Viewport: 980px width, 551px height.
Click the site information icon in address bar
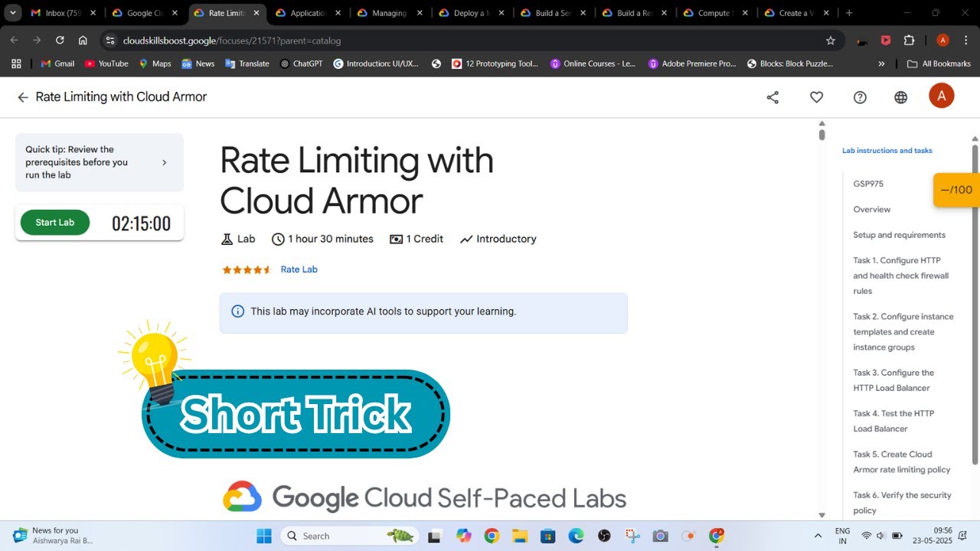click(109, 40)
